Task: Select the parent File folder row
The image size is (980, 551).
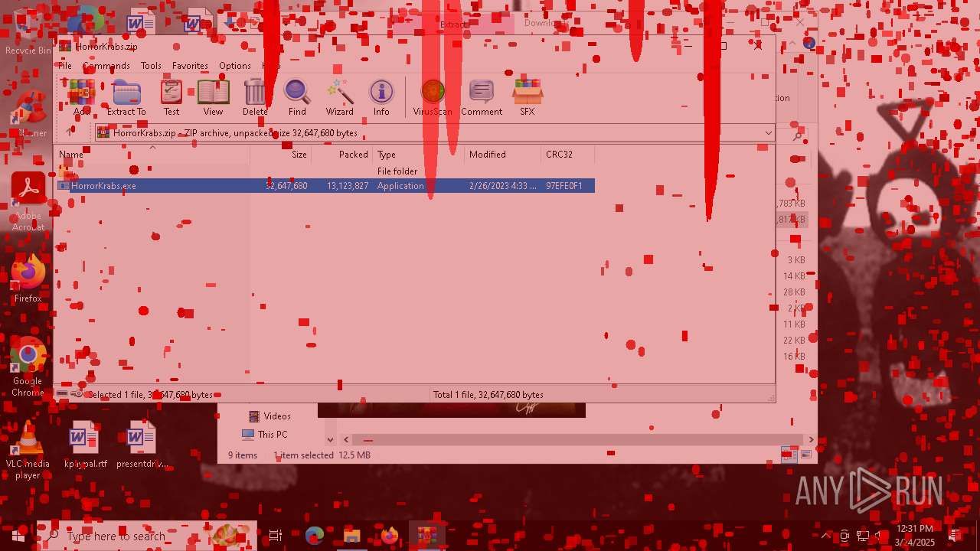Action: (325, 171)
